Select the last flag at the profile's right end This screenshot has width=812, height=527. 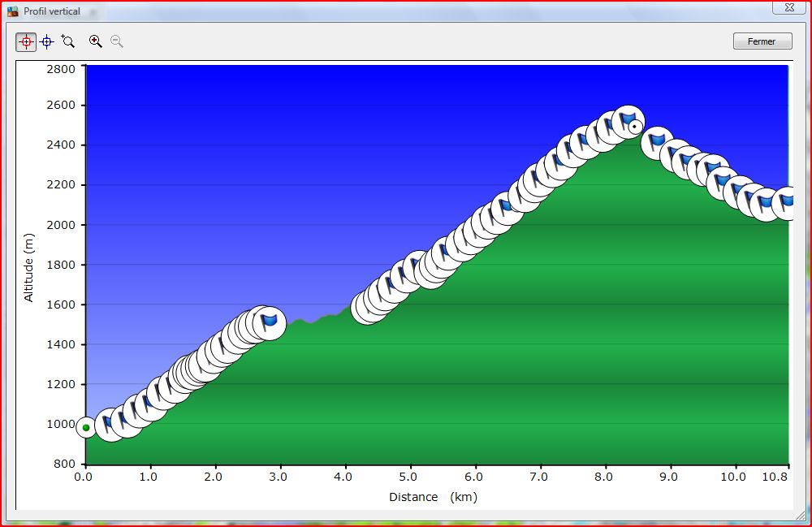tap(786, 201)
